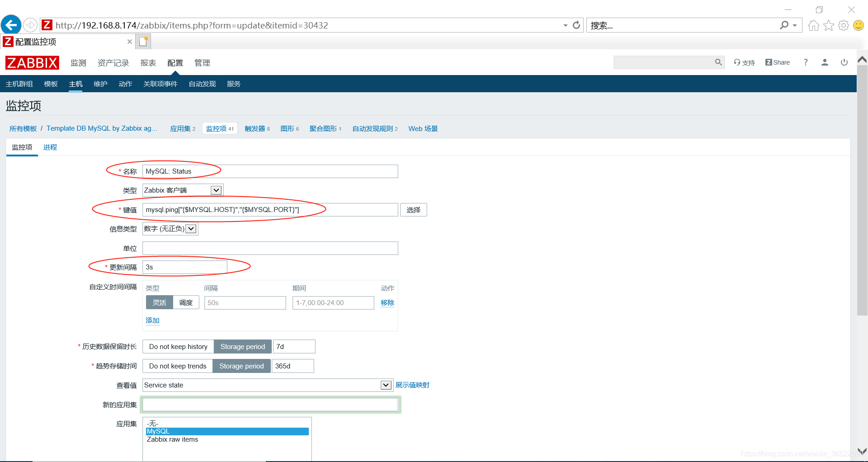Click the ZABBIX logo

(32, 63)
